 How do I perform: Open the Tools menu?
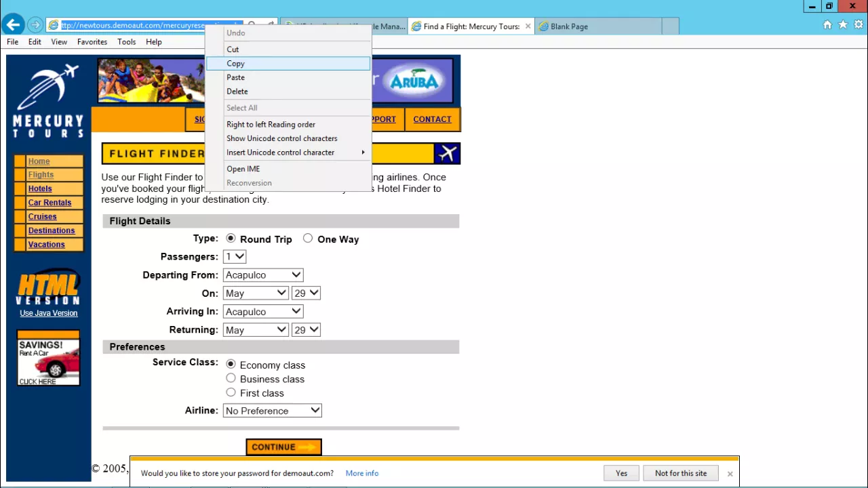coord(126,42)
